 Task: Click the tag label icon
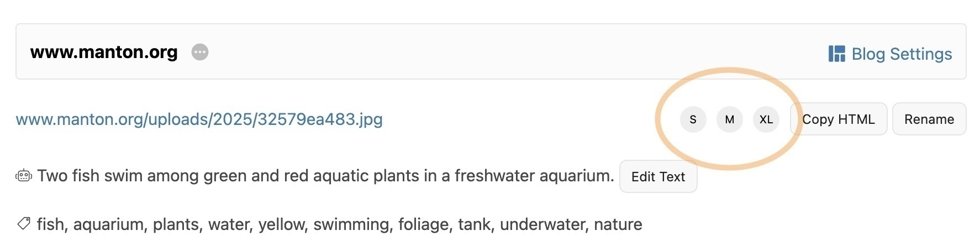point(24,223)
